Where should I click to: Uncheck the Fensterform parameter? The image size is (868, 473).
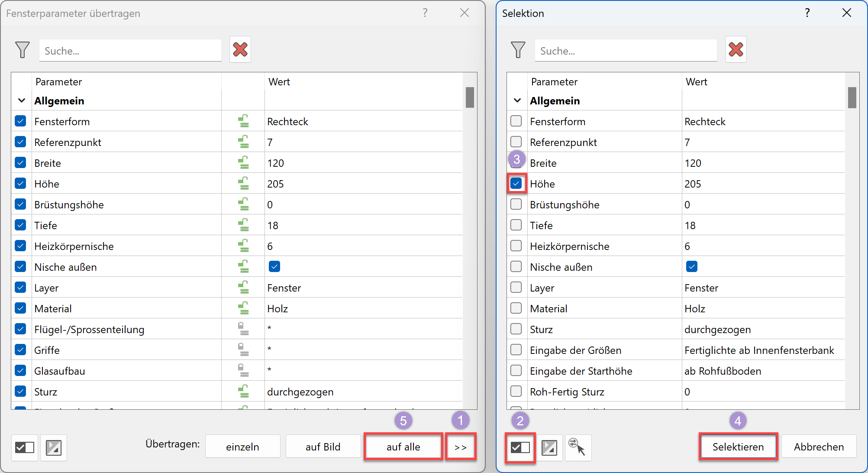[20, 121]
